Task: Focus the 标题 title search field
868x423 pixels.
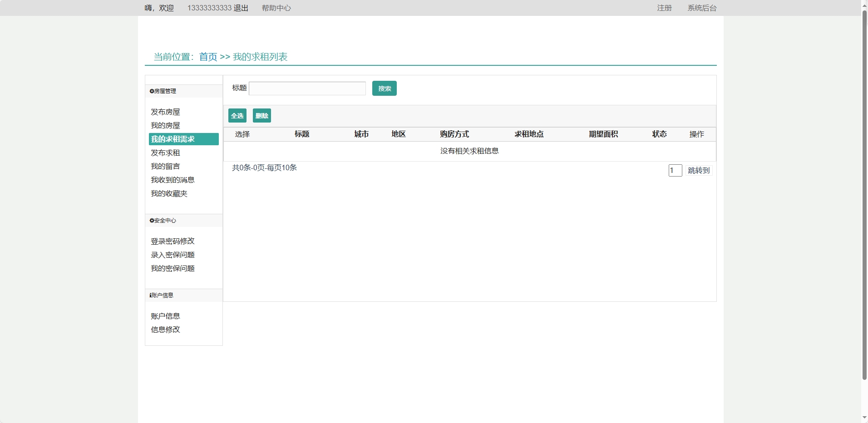Action: (307, 89)
